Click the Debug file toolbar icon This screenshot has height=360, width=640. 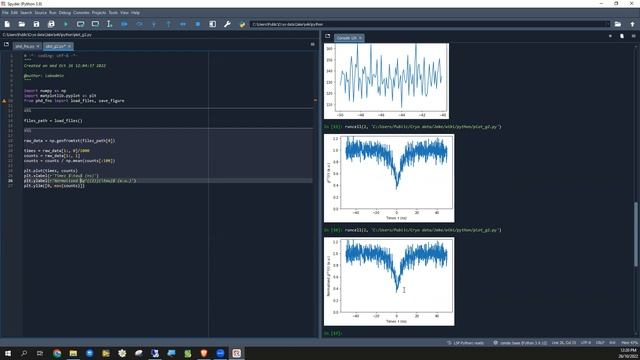coord(124,24)
